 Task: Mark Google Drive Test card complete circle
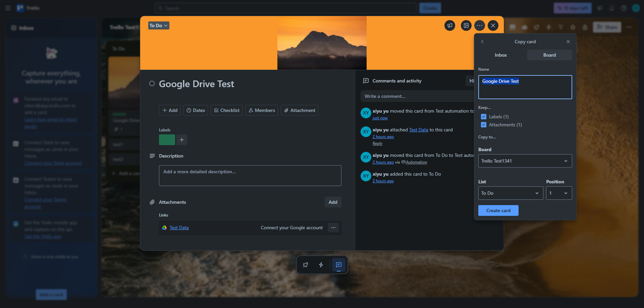152,84
